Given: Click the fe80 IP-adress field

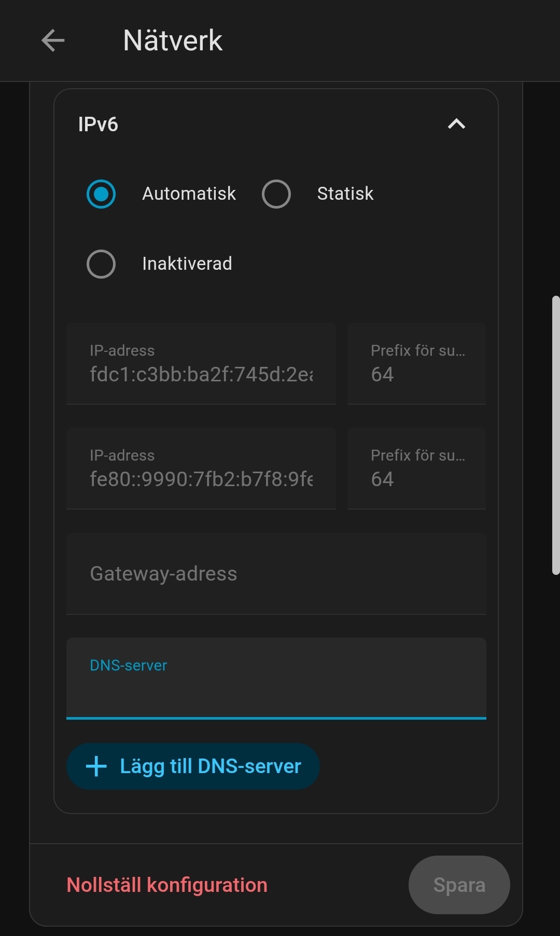Looking at the screenshot, I should (201, 469).
